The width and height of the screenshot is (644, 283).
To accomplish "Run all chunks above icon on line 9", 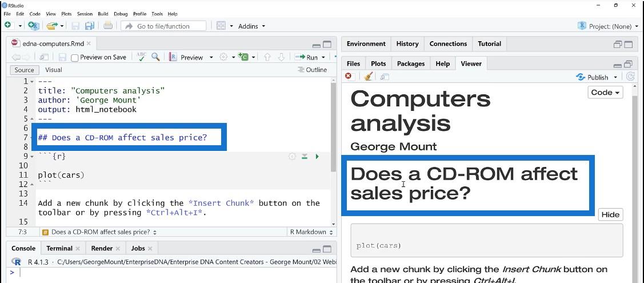I will pyautogui.click(x=305, y=157).
